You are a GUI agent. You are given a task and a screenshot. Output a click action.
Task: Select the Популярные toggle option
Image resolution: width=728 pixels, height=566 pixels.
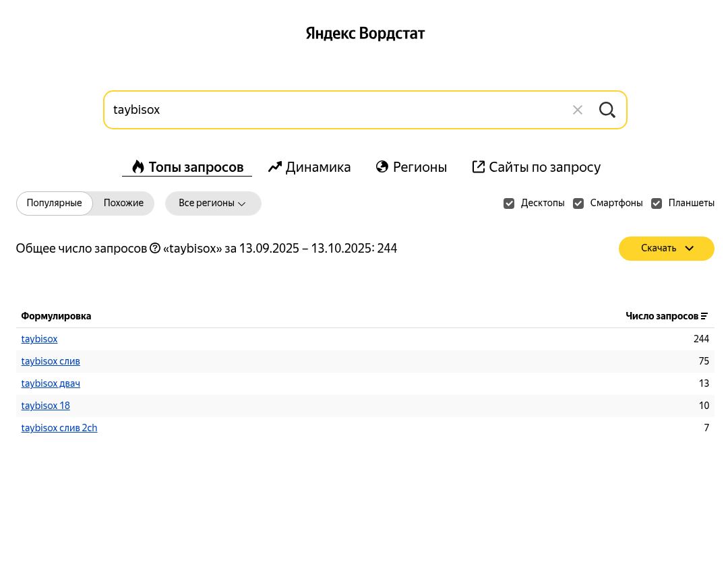(x=55, y=203)
